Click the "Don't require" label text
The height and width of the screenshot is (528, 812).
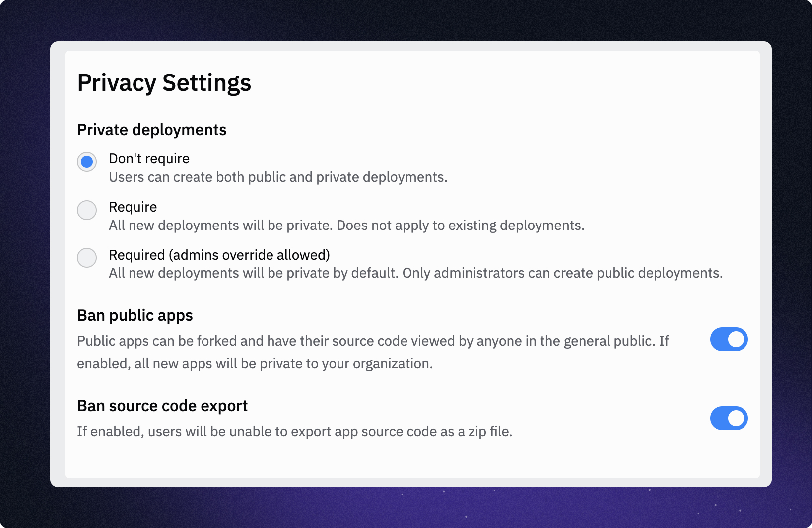(149, 159)
